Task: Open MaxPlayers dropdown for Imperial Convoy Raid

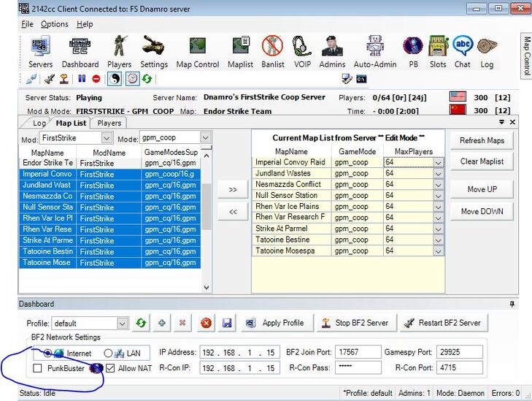Action: pos(439,163)
